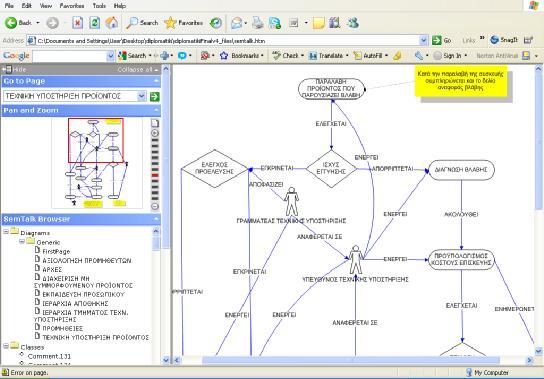Open the Go to Page dropdown list
This screenshot has height=379, width=544.
click(142, 96)
